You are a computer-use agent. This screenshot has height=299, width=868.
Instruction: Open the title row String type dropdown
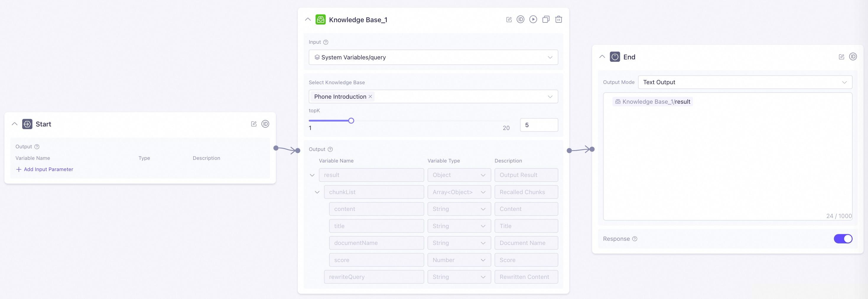click(x=459, y=226)
